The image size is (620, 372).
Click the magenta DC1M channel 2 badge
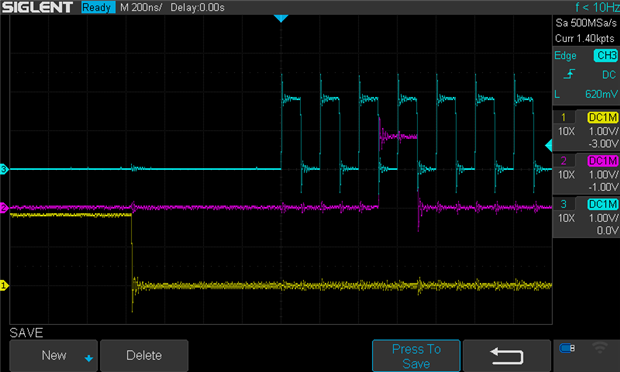click(603, 161)
